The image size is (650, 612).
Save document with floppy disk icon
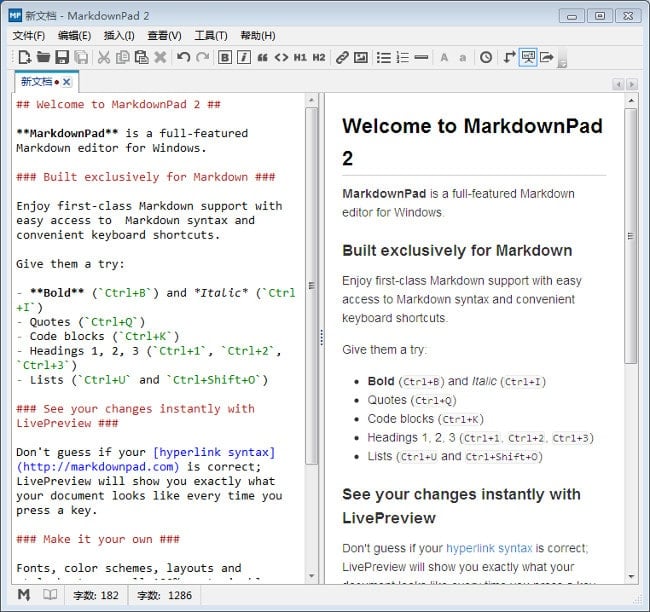pyautogui.click(x=62, y=57)
